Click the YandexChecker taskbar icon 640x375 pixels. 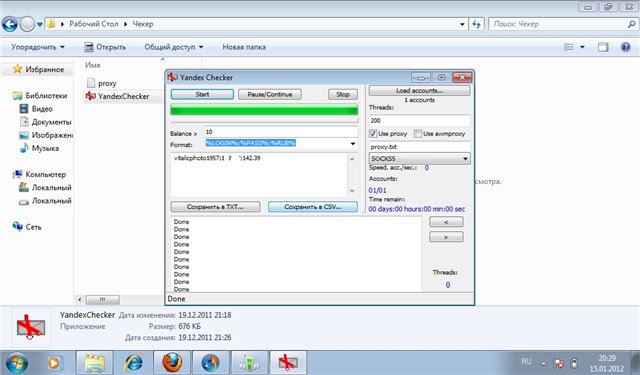tap(288, 363)
